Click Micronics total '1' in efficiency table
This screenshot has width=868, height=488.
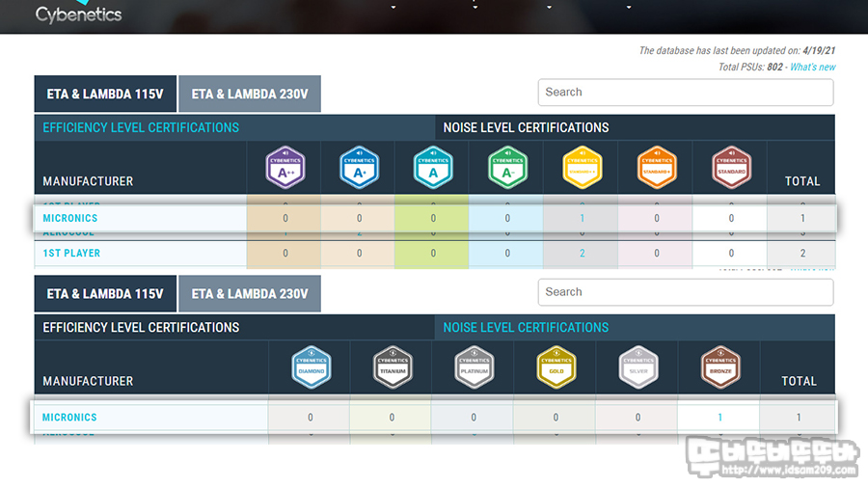[799, 418]
